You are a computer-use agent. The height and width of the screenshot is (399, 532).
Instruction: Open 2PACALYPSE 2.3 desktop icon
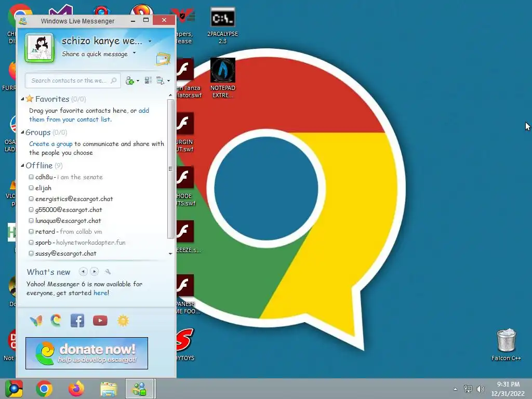[222, 26]
